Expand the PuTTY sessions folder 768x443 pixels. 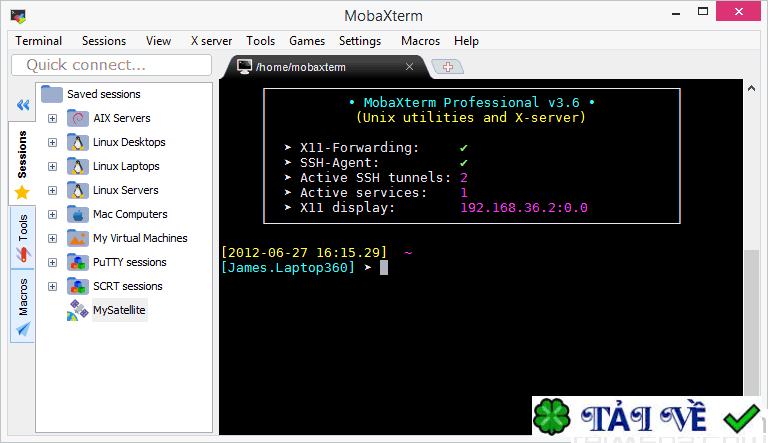tap(52, 262)
